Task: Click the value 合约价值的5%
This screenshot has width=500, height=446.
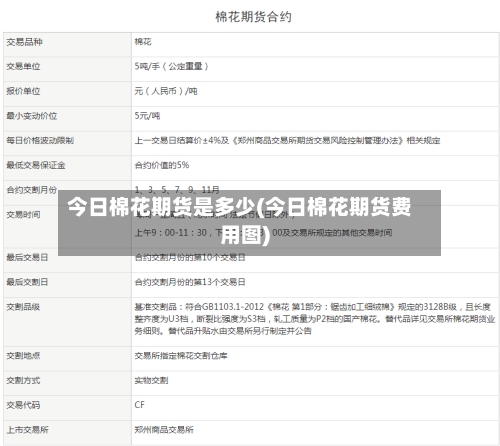Action: pos(162,165)
